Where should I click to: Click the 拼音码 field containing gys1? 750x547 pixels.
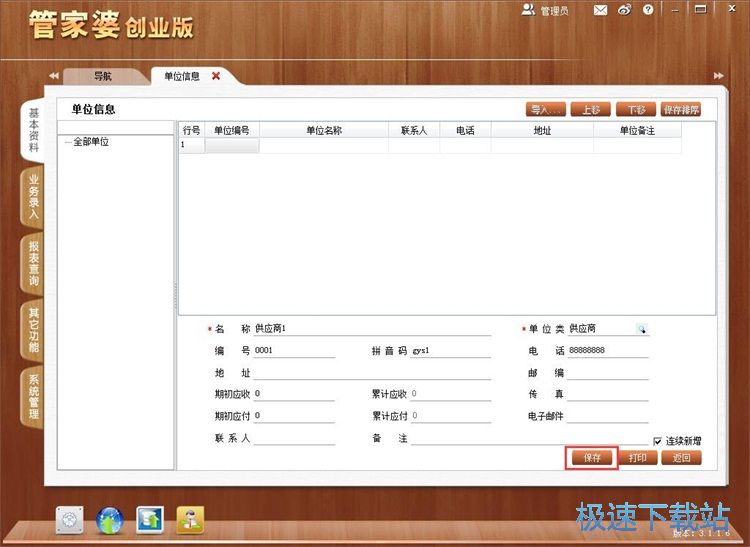pyautogui.click(x=451, y=350)
